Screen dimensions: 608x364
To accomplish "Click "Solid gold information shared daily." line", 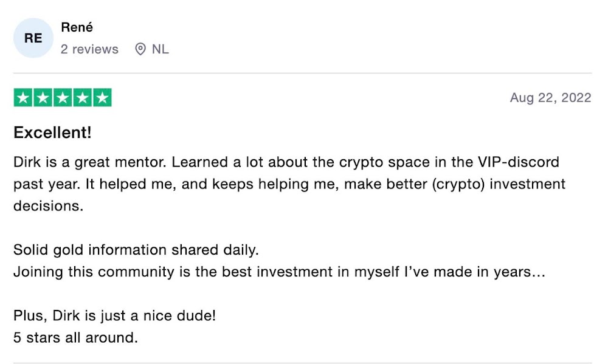I will (136, 250).
